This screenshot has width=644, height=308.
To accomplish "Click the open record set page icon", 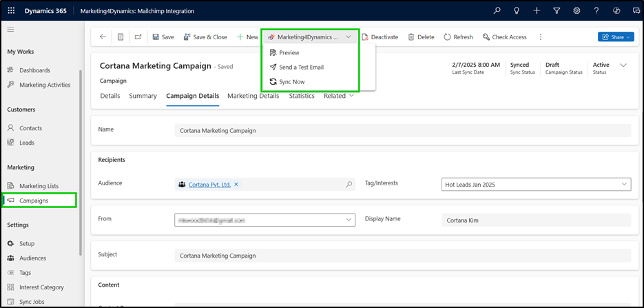I will [121, 37].
